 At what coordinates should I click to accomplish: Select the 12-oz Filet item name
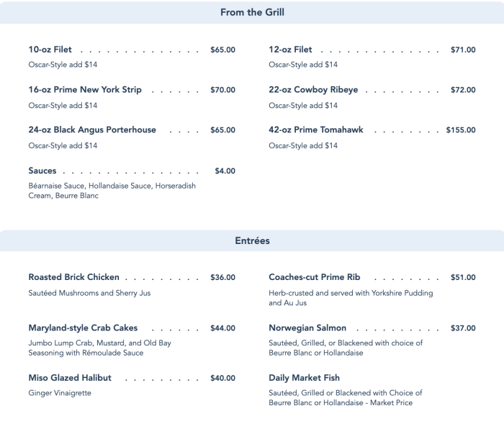tap(290, 50)
